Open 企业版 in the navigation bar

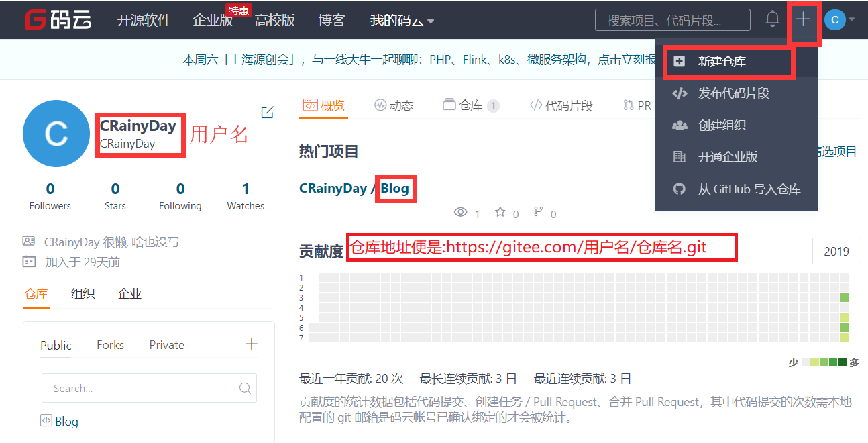coord(213,20)
